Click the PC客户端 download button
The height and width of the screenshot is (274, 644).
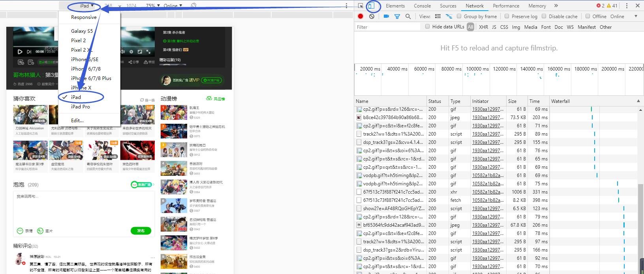pos(211,80)
